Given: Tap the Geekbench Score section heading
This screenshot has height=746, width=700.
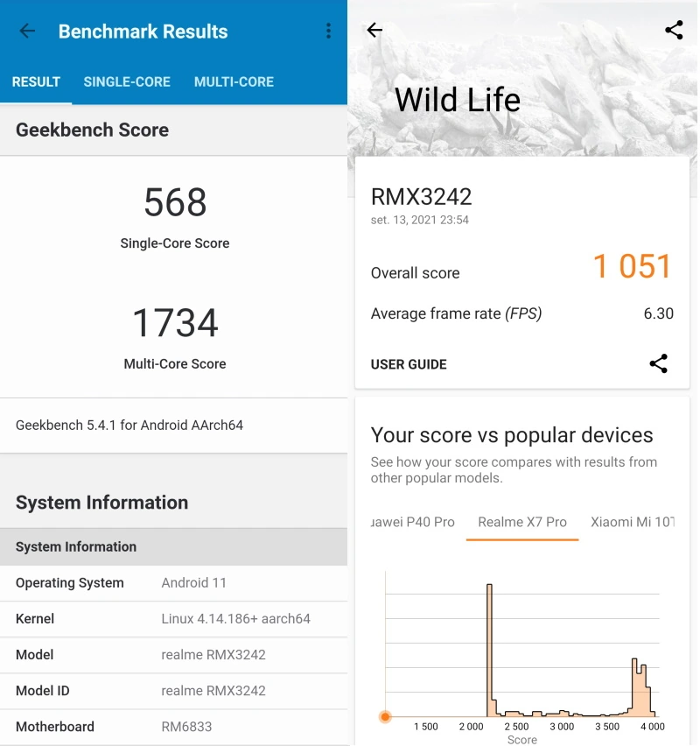Looking at the screenshot, I should (92, 130).
